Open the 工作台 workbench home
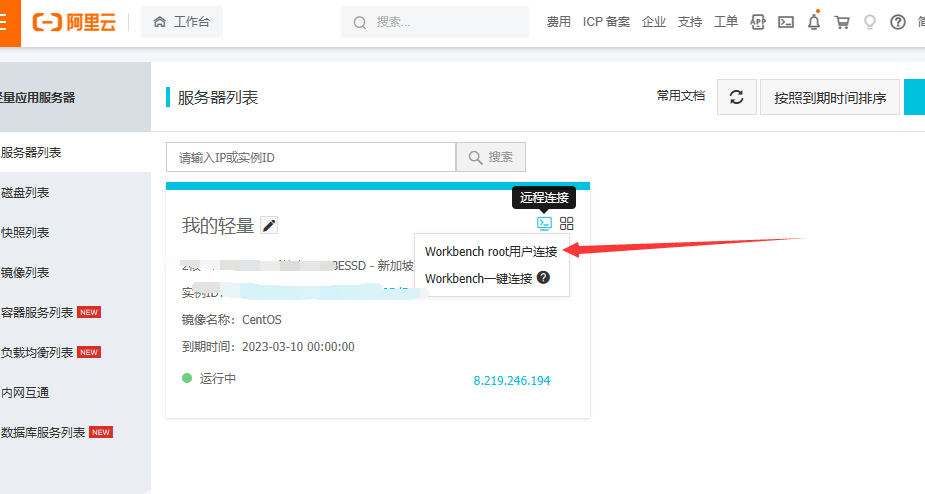Screen dimensions: 925x494 point(182,22)
